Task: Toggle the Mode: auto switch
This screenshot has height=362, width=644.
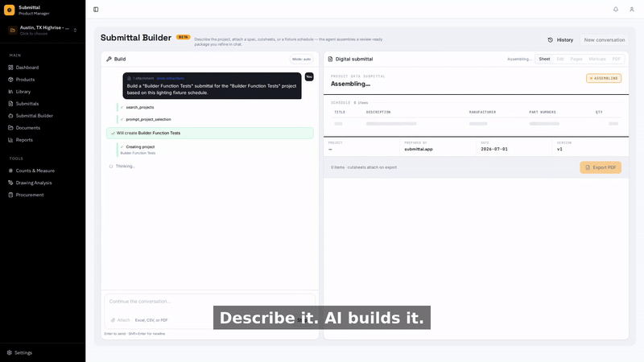Action: pos(301,59)
